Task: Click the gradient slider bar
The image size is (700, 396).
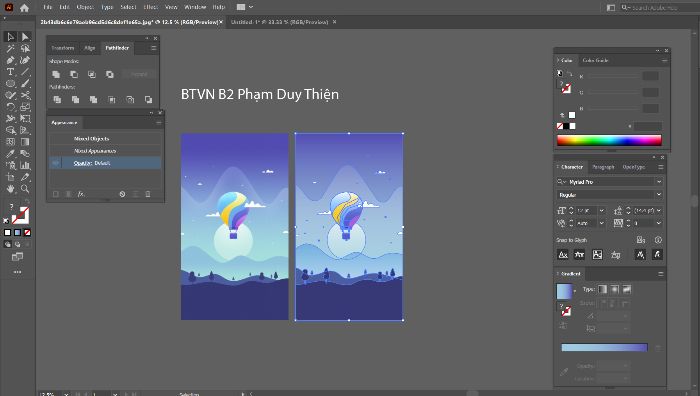Action: pyautogui.click(x=604, y=347)
